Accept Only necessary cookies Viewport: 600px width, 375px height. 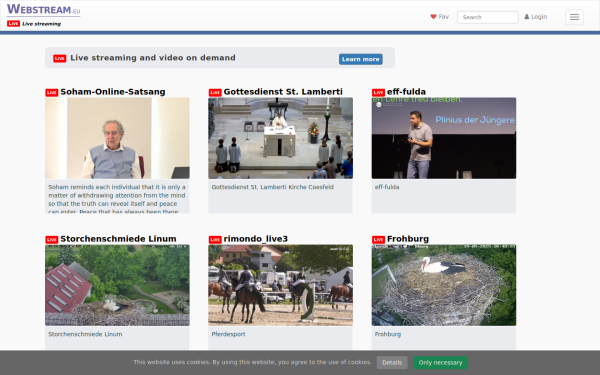440,362
